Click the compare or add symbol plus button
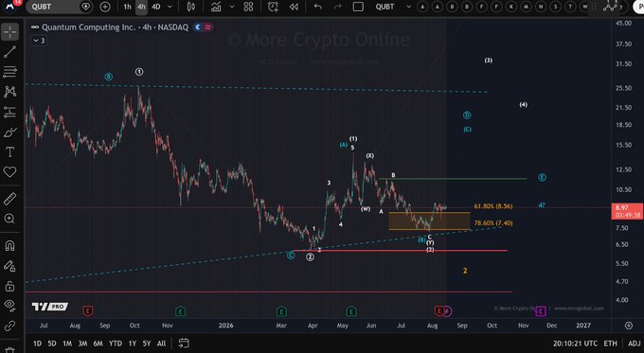This screenshot has height=353, width=644. [105, 7]
